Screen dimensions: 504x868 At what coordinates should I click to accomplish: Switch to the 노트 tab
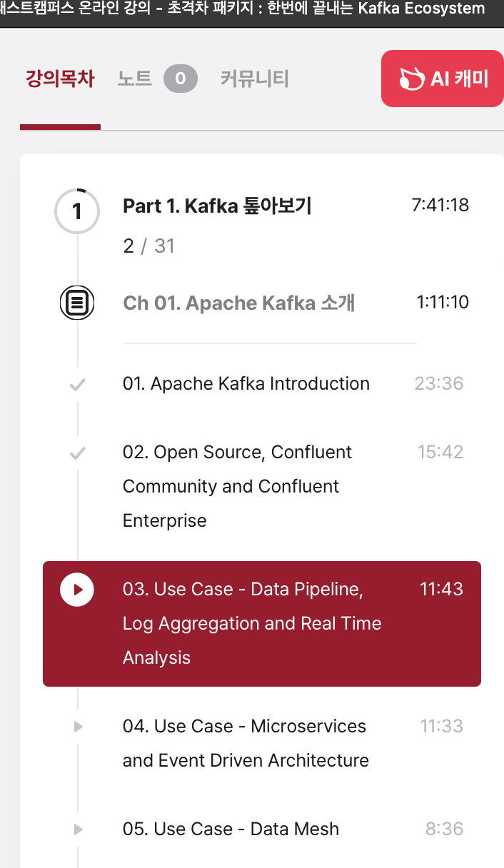pos(135,79)
